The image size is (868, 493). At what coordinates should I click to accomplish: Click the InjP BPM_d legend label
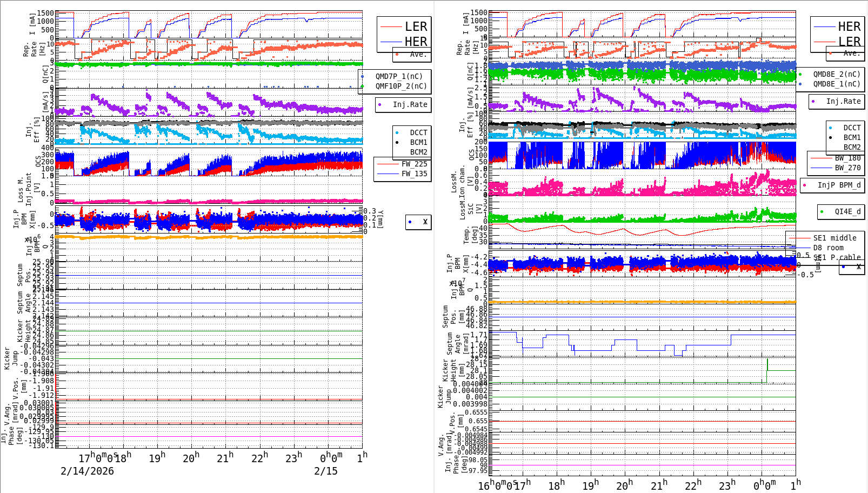coord(839,185)
